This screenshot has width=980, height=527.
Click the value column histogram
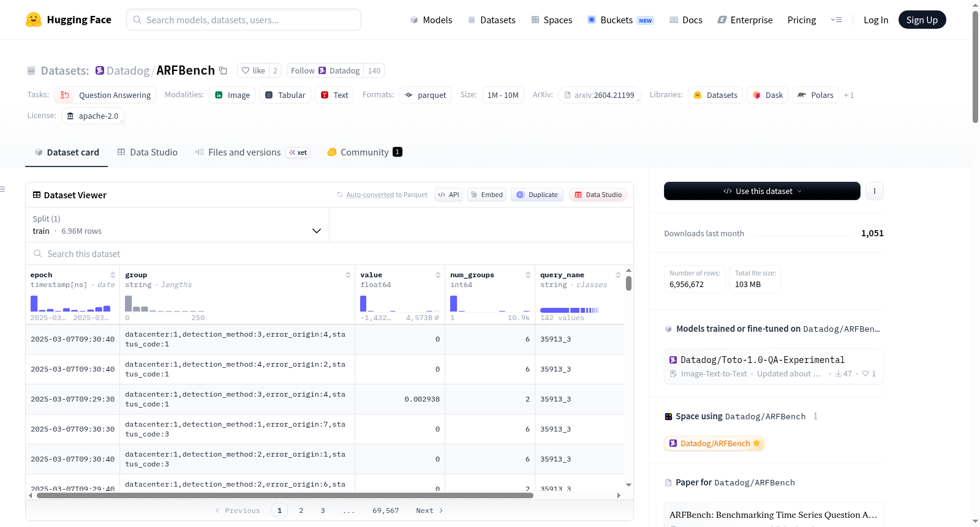400,304
